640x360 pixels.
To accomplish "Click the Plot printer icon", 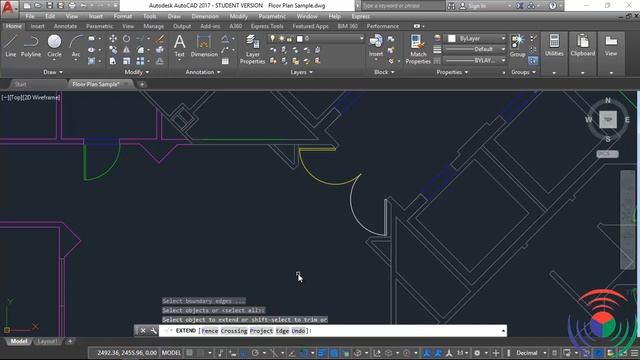I will (x=72, y=6).
